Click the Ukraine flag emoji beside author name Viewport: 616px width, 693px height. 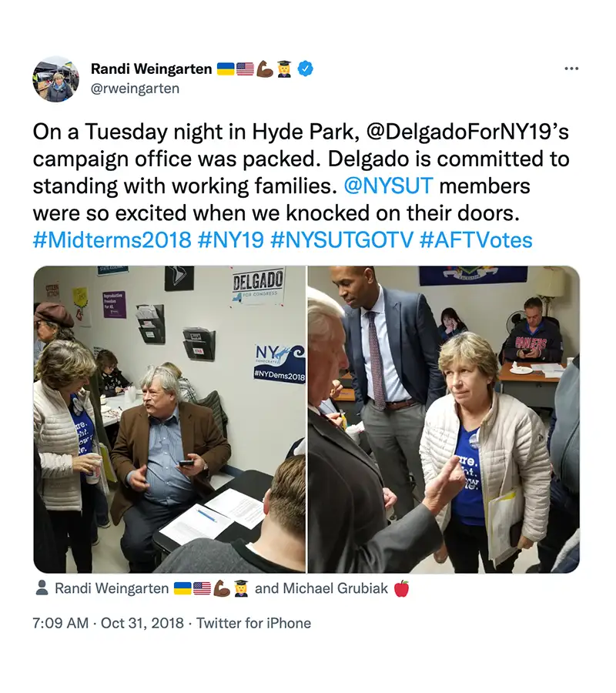coord(226,69)
